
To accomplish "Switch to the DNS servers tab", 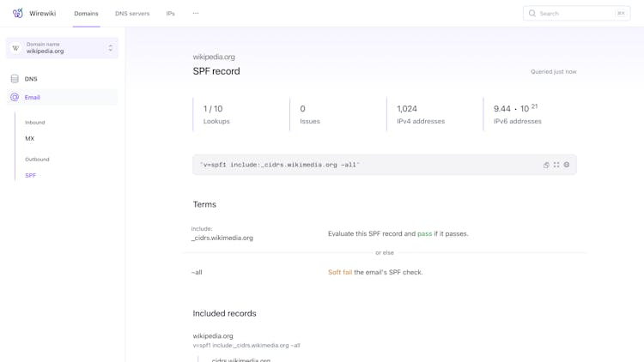I will [132, 14].
